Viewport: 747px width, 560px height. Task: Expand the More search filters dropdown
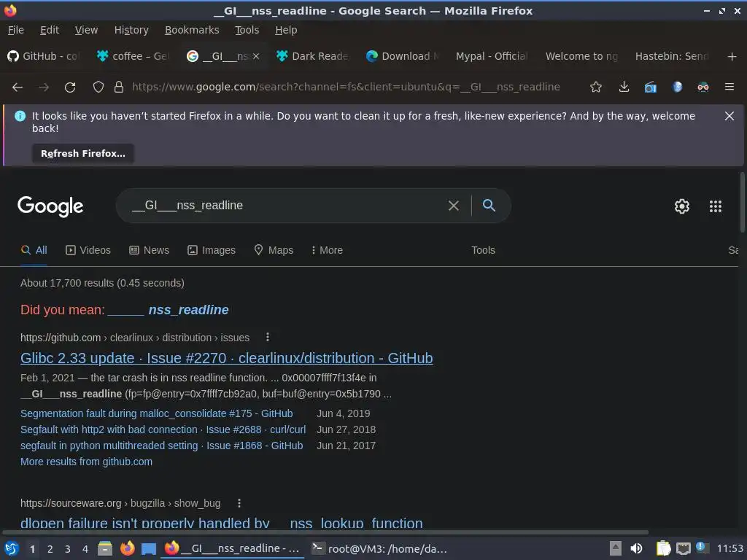(327, 250)
